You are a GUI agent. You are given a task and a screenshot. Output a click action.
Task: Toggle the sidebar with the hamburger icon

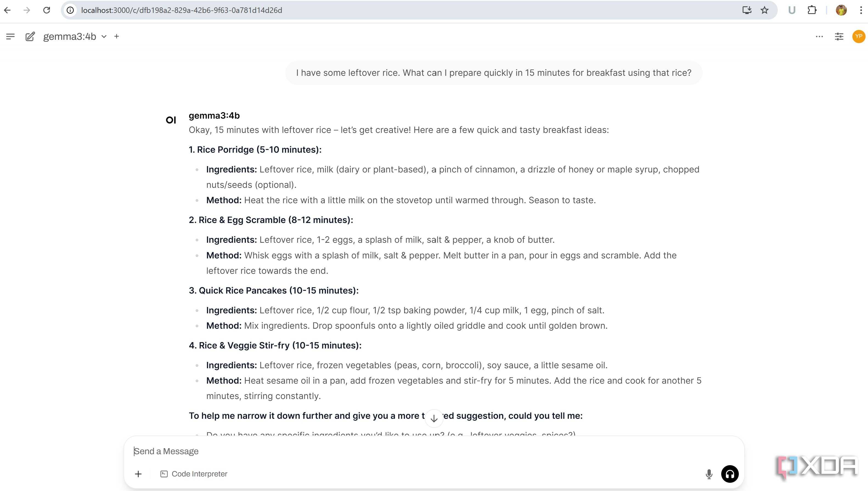point(10,37)
